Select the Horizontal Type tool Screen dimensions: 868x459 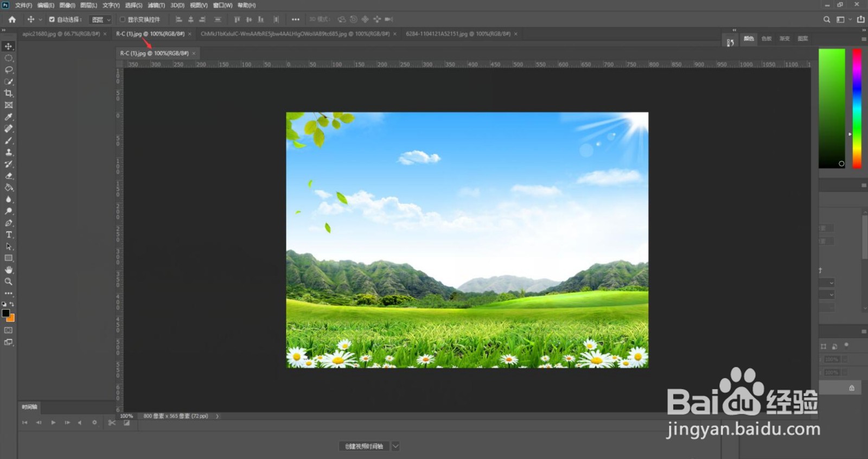(x=9, y=235)
